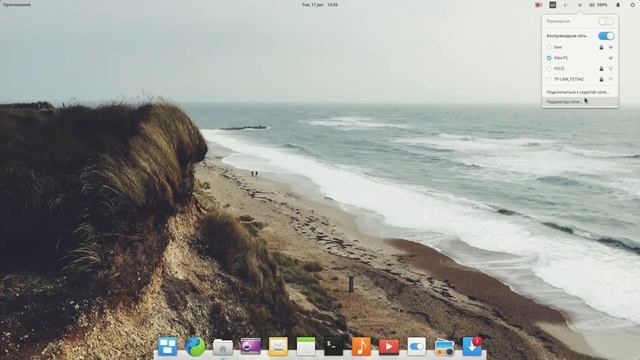
Task: Click the date and time in panel
Action: pos(320,5)
